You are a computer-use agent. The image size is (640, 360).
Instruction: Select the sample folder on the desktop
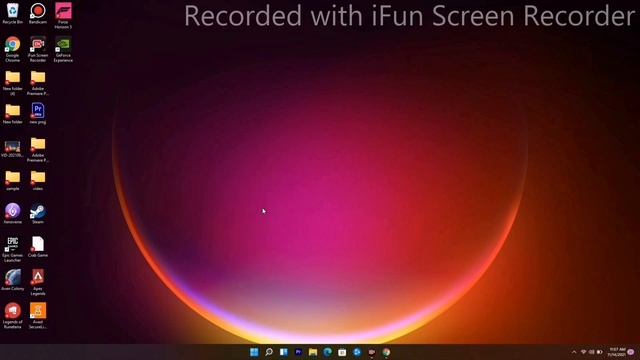(x=13, y=180)
